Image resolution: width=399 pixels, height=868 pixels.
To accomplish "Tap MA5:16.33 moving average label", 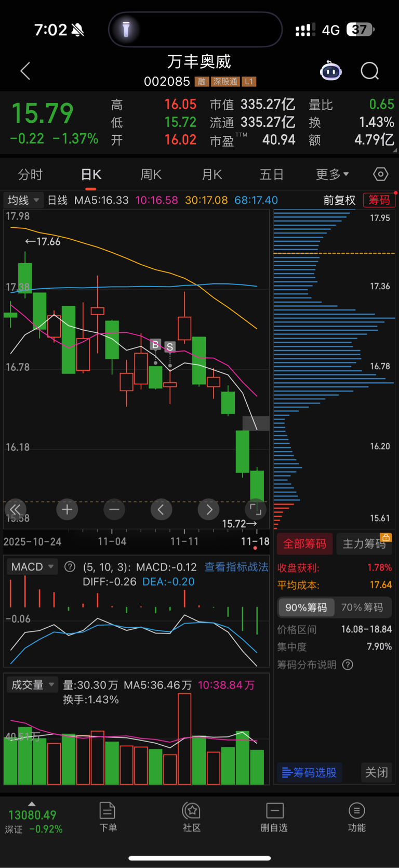I will [x=101, y=200].
